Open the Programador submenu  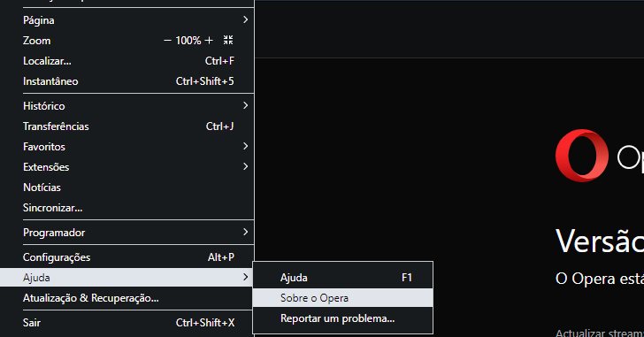point(126,233)
